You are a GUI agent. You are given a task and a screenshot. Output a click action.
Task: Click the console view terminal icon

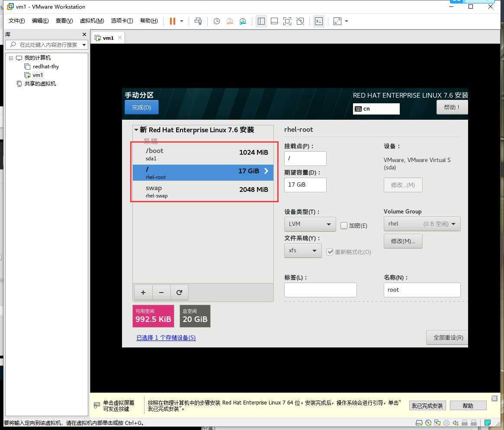coord(318,21)
